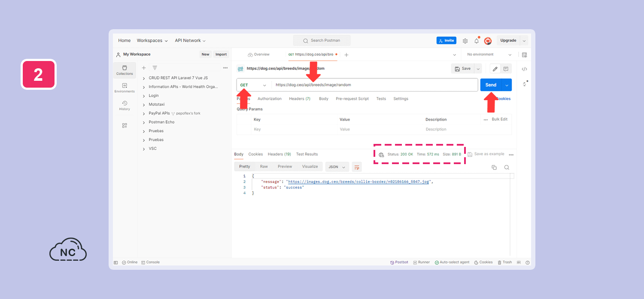The width and height of the screenshot is (644, 299).
Task: Open the Pre-request Script tab
Action: pos(352,99)
